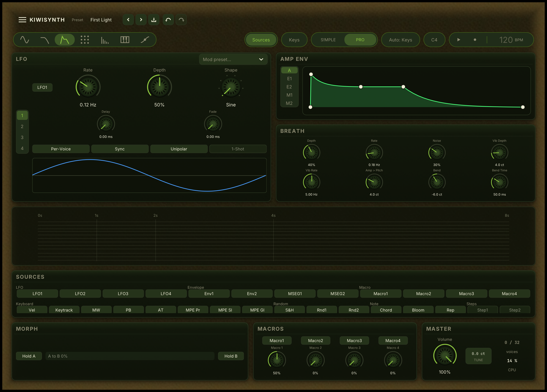Select the MSEG1 modulation source

point(295,294)
